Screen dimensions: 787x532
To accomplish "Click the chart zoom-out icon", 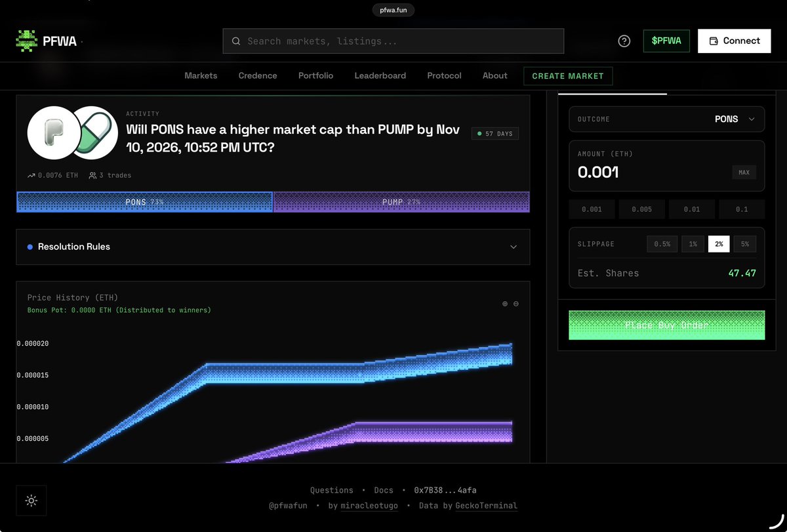I will [x=516, y=304].
